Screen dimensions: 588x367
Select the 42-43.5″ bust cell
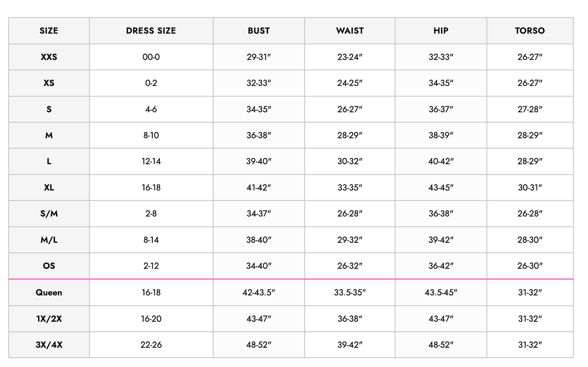[x=259, y=292]
